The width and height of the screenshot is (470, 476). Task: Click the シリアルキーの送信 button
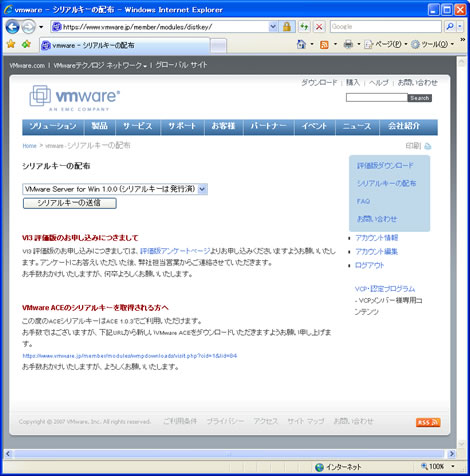[x=69, y=203]
